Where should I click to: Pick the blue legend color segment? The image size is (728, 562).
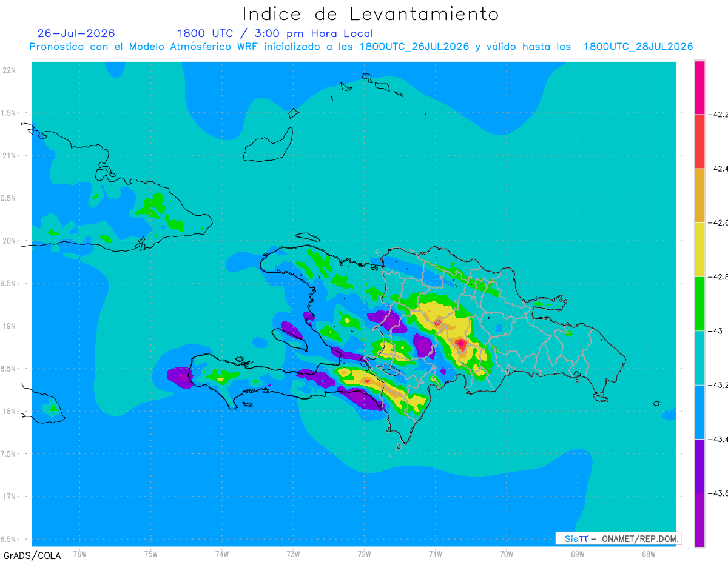pos(699,412)
